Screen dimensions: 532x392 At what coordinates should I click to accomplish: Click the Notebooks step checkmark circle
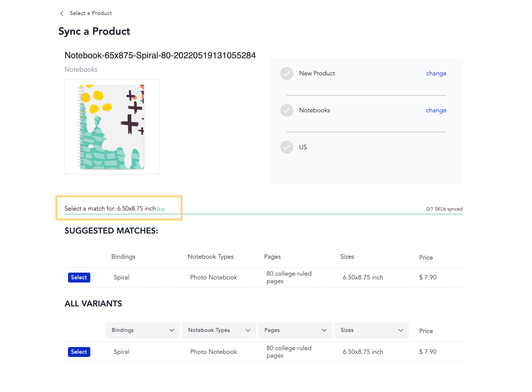287,110
